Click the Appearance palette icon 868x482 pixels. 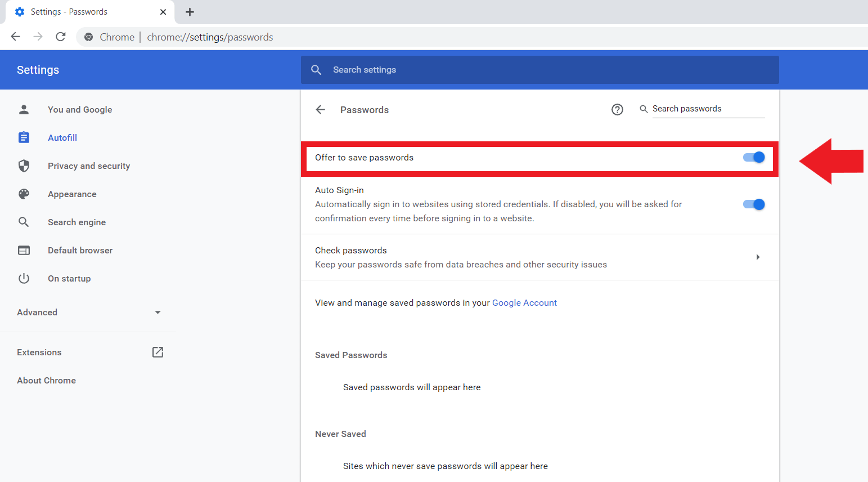pyautogui.click(x=24, y=194)
